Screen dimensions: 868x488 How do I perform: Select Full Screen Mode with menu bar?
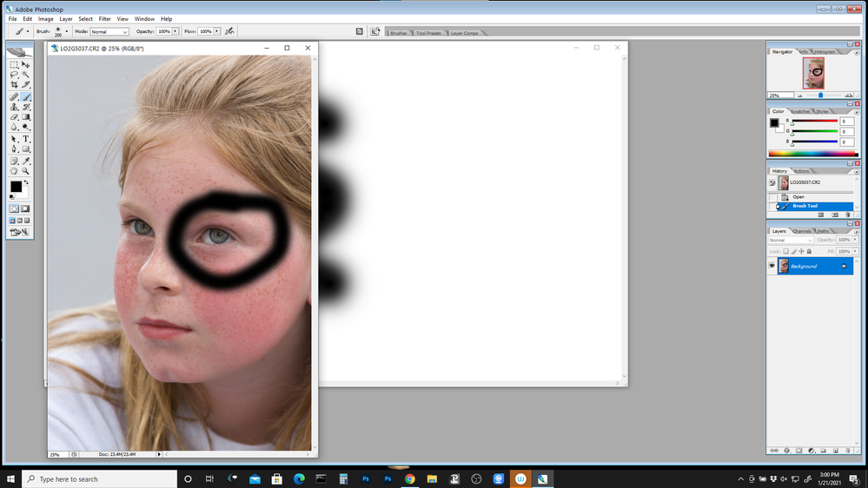[19, 221]
